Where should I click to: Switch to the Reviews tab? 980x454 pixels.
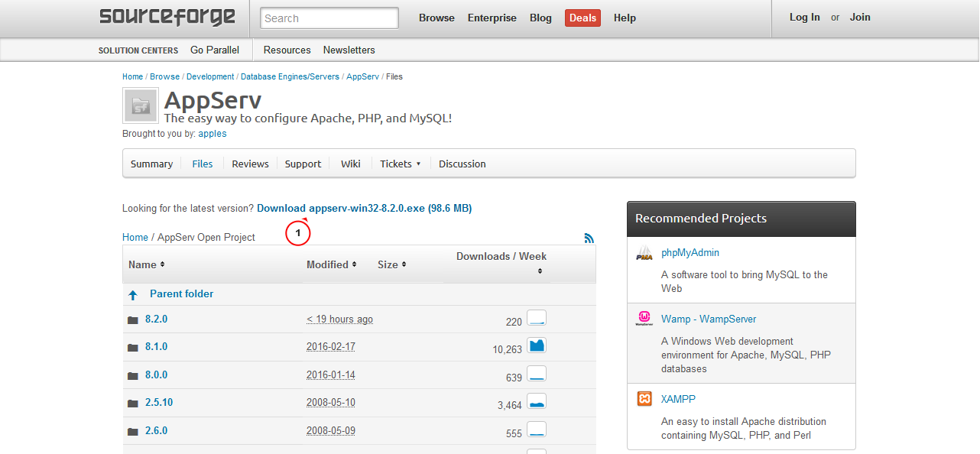tap(250, 164)
